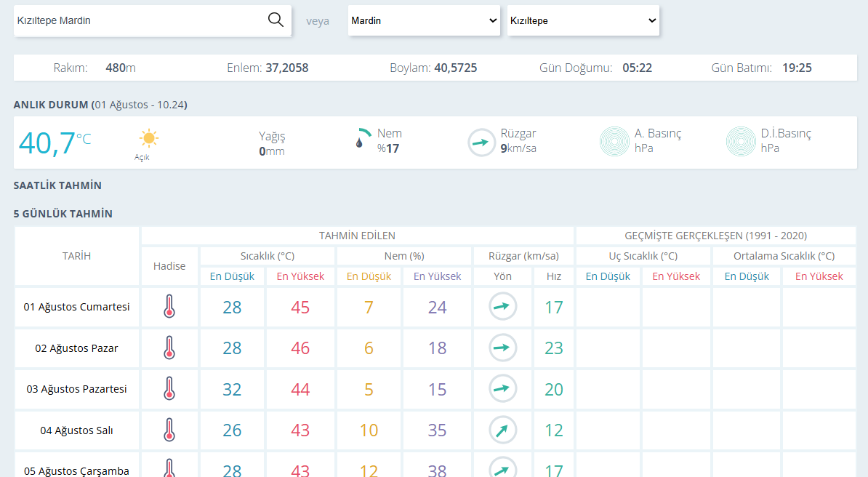Click the sunny weather icon labeled Açık
The width and height of the screenshot is (868, 477).
coord(148,138)
